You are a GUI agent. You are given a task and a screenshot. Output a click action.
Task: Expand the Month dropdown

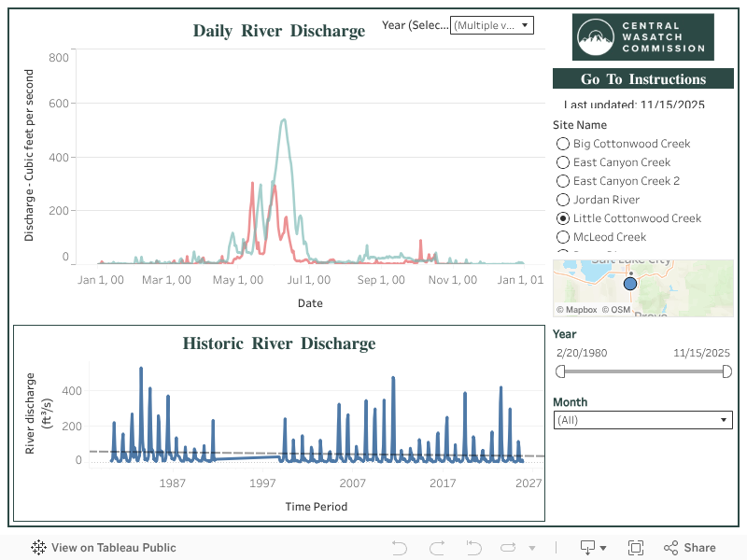tap(642, 421)
